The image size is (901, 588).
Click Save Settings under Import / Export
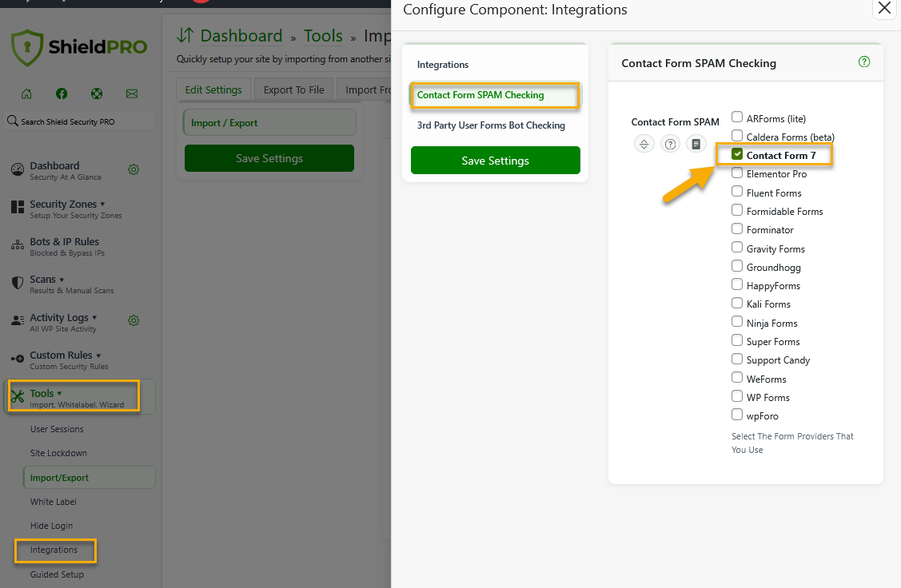click(269, 158)
